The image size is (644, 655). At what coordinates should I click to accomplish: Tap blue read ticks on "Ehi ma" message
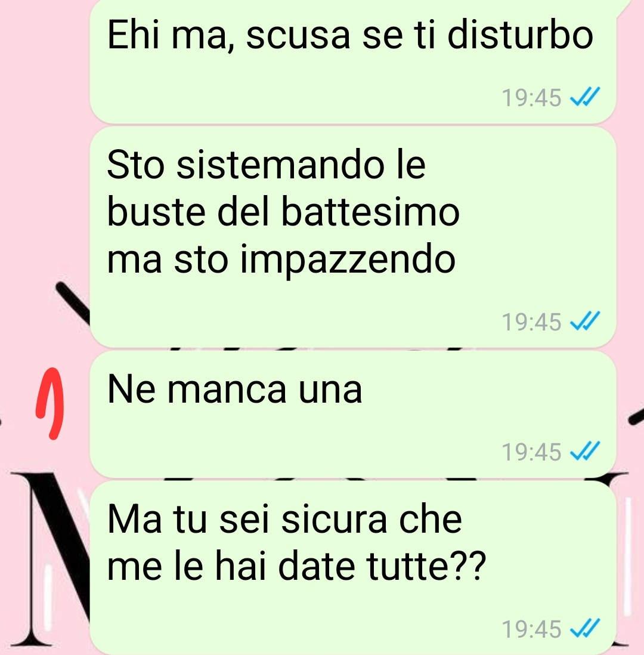point(585,97)
